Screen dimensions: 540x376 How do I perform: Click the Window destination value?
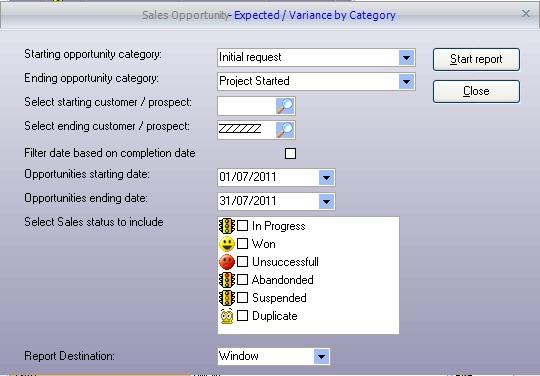239,356
